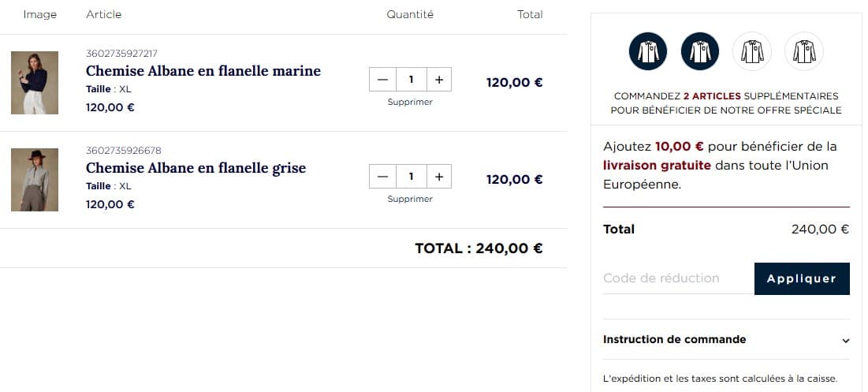The height and width of the screenshot is (392, 868).
Task: Click the marine shirt product thumbnail
Action: pos(35,83)
